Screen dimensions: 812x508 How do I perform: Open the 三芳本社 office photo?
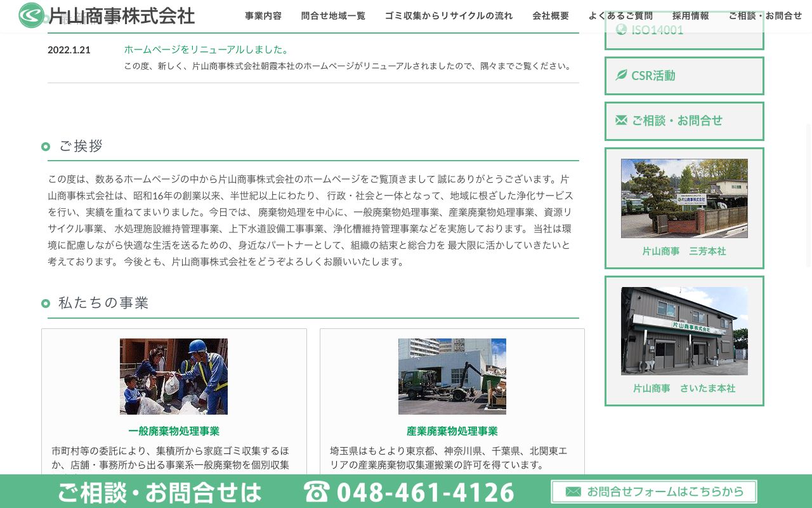[684, 198]
